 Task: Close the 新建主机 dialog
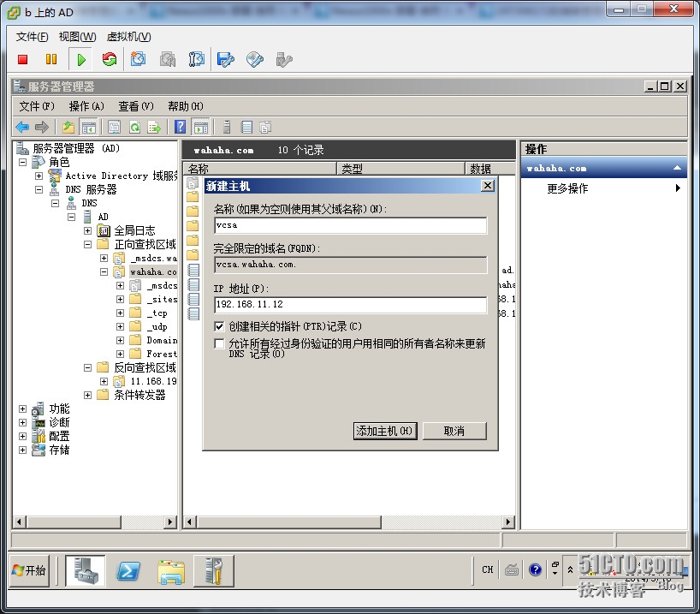pyautogui.click(x=488, y=186)
